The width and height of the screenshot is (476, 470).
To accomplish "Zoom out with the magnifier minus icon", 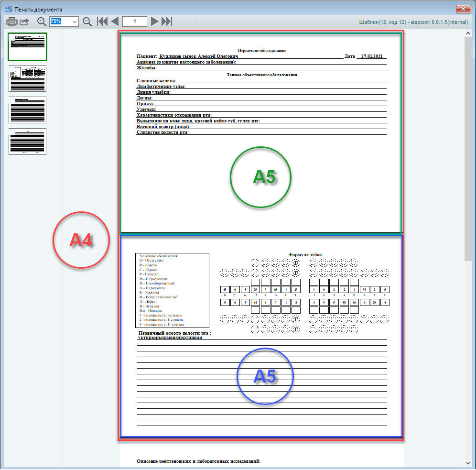I will [87, 22].
